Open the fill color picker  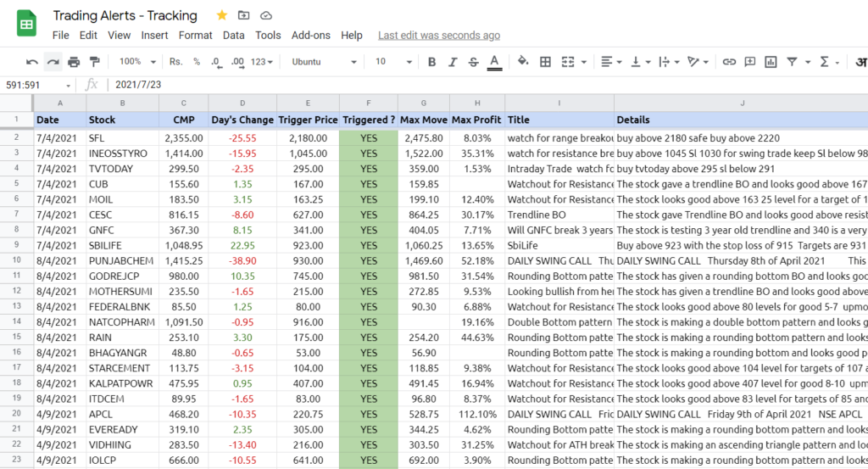[x=522, y=61]
